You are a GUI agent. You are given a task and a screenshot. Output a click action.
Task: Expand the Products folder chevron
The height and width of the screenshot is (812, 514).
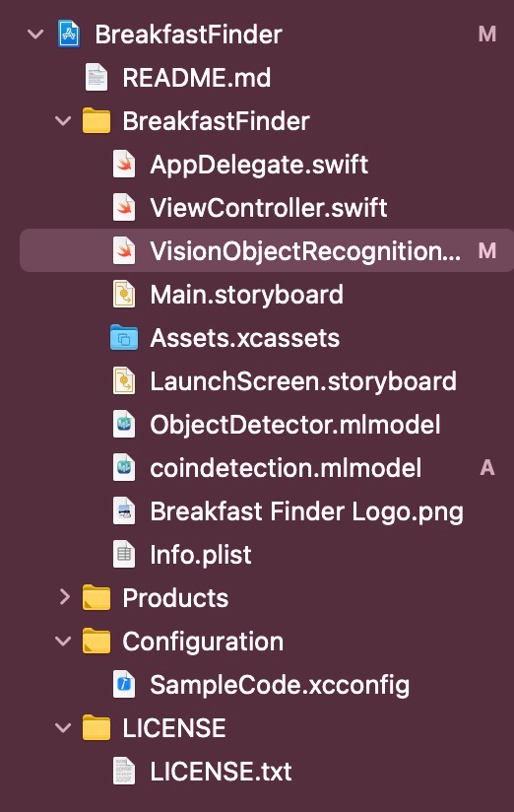pos(64,597)
